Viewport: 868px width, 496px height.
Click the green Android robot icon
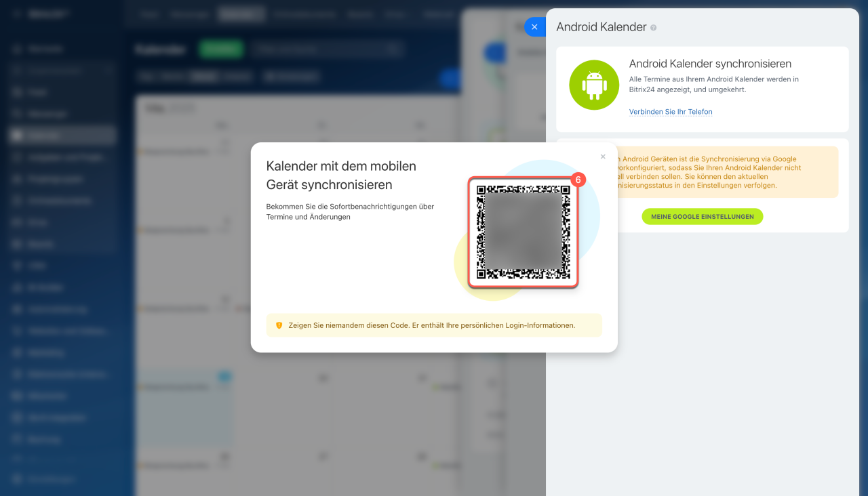point(594,85)
